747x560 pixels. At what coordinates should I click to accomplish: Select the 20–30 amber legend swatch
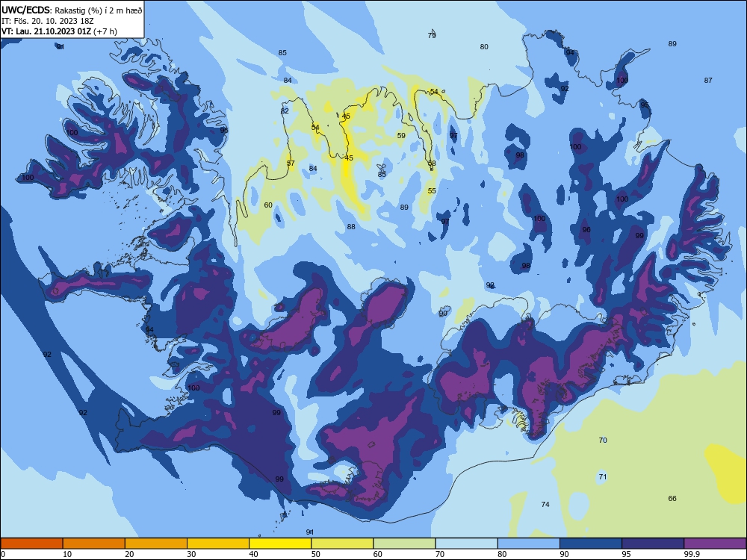coord(156,544)
